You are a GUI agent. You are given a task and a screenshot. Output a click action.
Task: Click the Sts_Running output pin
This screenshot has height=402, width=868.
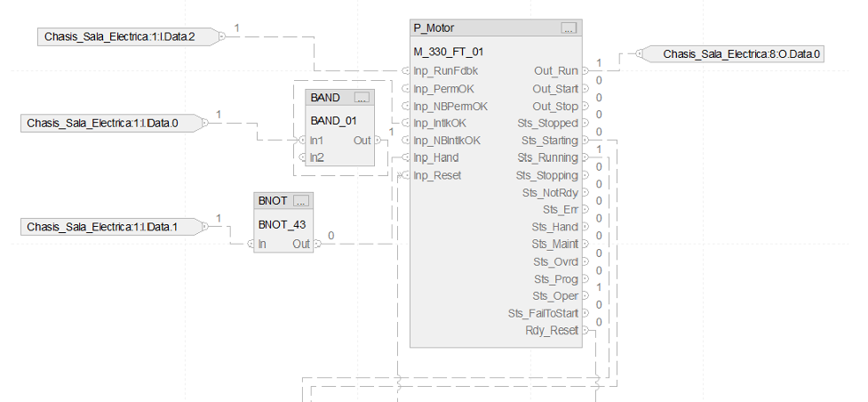coord(585,157)
